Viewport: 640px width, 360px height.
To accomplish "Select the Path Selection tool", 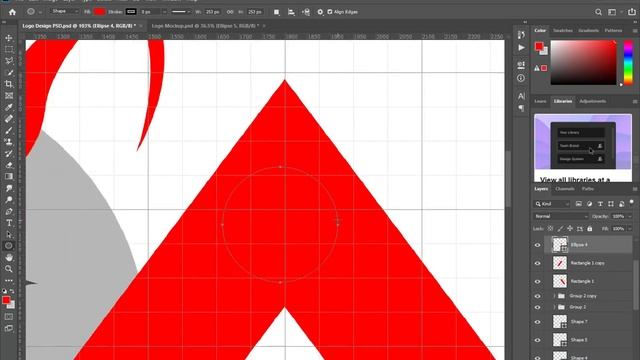I will pos(9,234).
